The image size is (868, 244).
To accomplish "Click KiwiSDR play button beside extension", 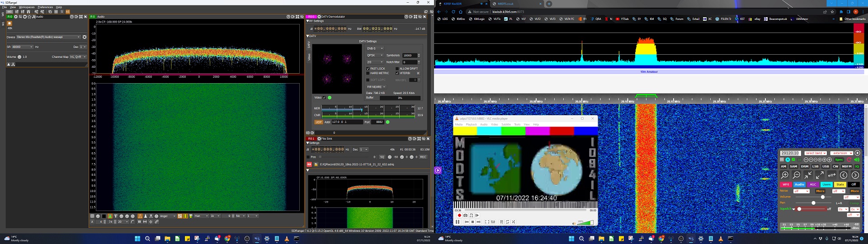I will [857, 153].
